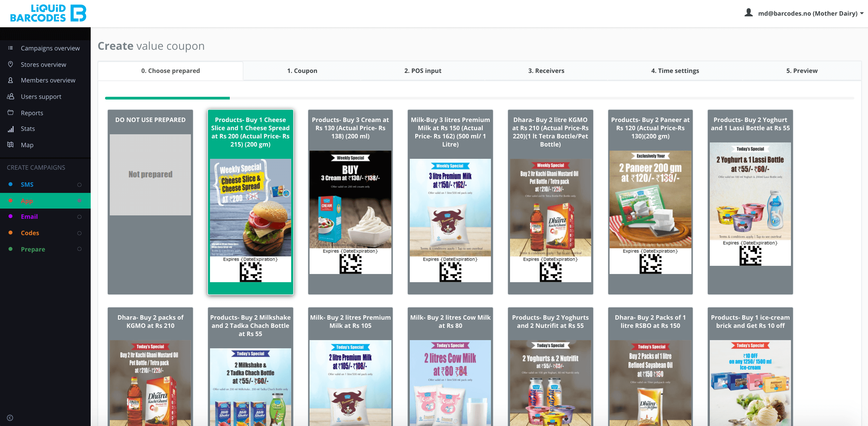Click the green Prepare bullet dot
Image resolution: width=868 pixels, height=426 pixels.
point(11,249)
